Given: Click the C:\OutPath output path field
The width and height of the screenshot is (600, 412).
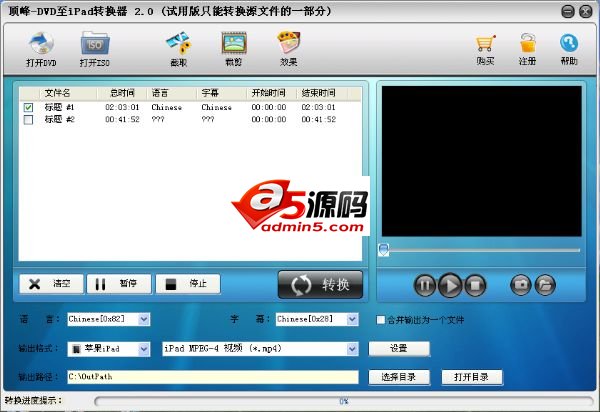Looking at the screenshot, I should pyautogui.click(x=213, y=377).
